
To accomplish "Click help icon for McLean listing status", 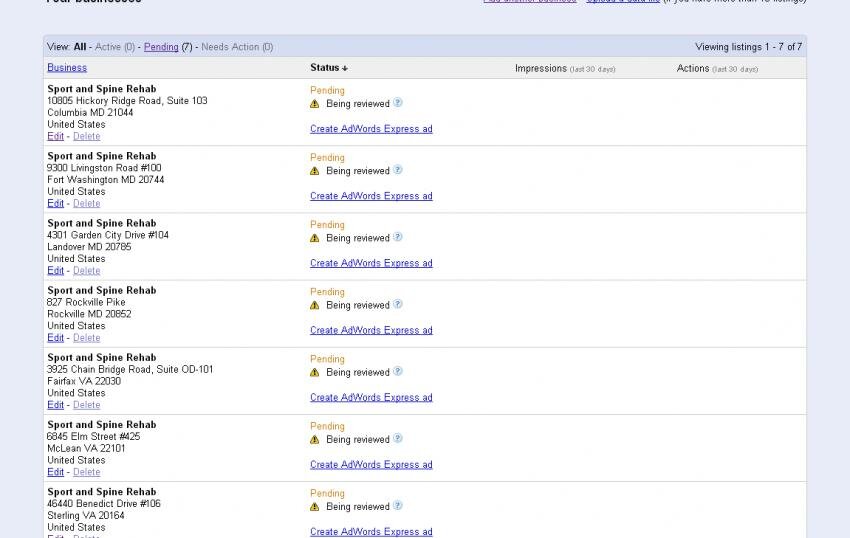I will 397,439.
